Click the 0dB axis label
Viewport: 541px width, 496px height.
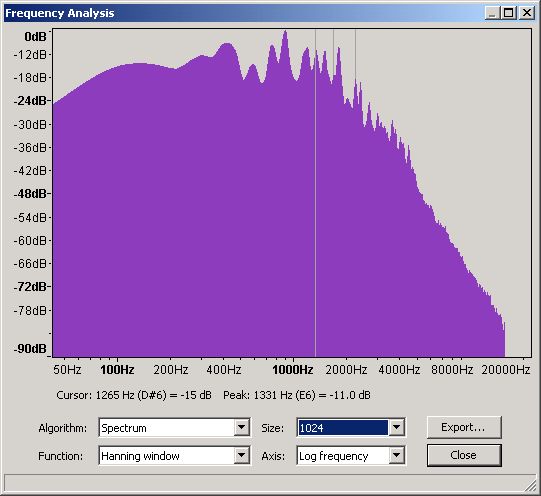click(35, 36)
